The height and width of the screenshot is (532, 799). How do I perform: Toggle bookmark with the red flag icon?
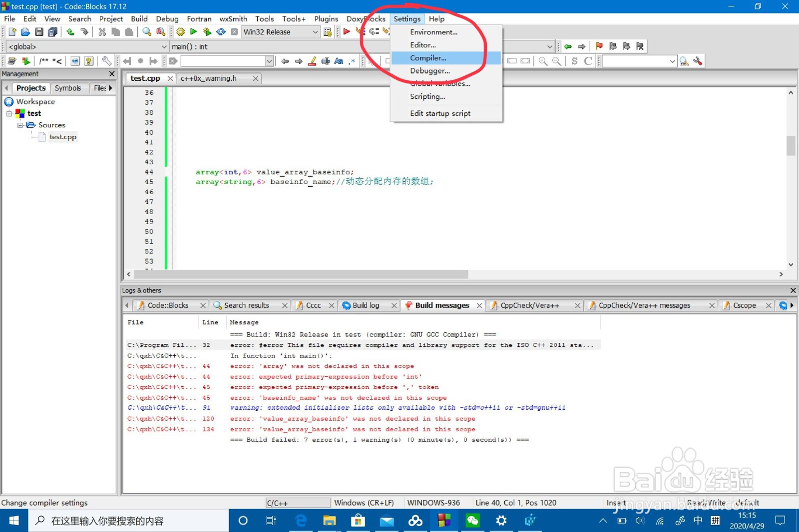click(599, 46)
